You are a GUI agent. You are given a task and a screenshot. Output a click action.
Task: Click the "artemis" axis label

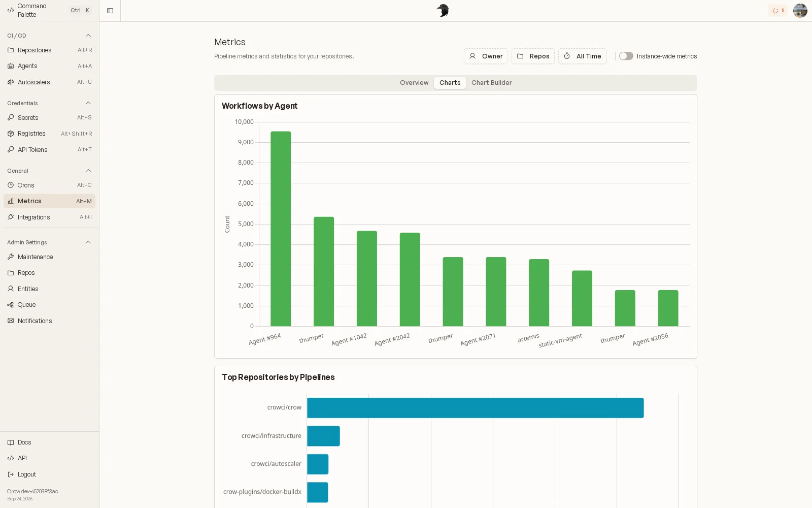(x=528, y=338)
